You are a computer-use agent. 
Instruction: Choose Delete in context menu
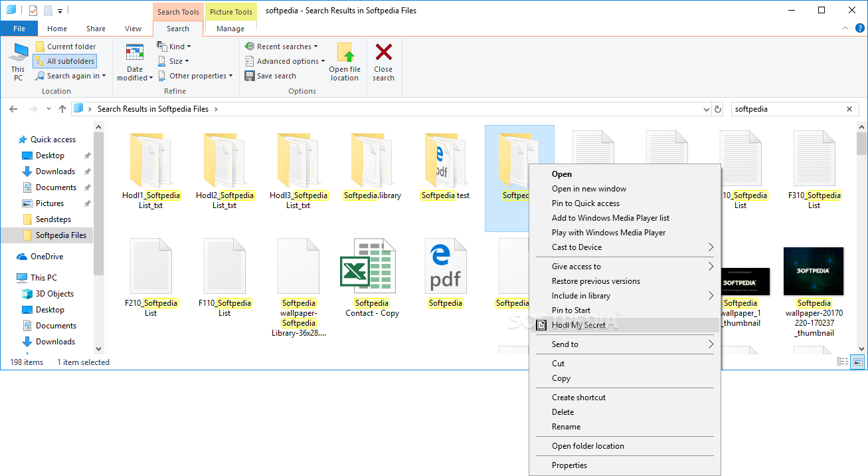click(563, 412)
